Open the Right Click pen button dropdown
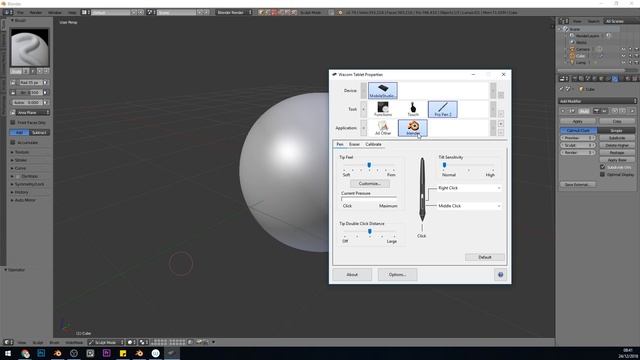 [x=469, y=188]
